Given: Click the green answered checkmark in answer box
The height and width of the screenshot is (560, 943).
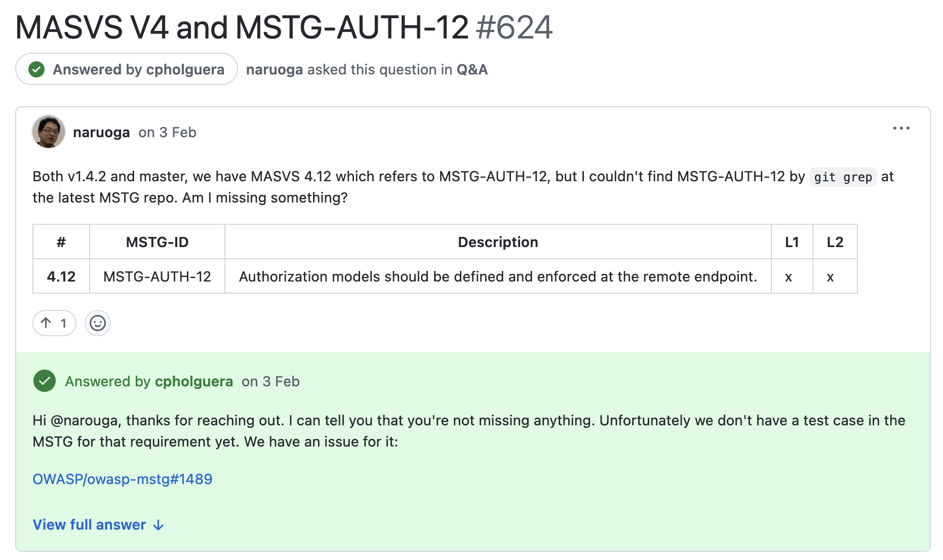Looking at the screenshot, I should 45,381.
